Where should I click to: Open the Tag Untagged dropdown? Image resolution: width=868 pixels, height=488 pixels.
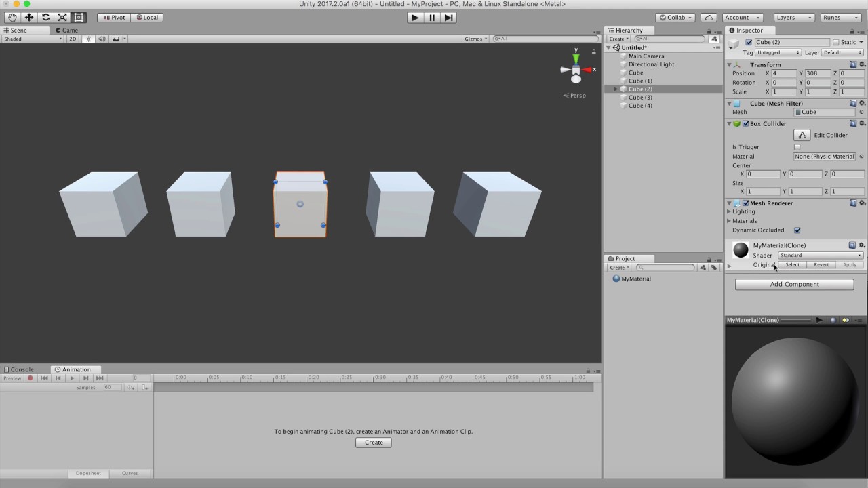(x=778, y=53)
